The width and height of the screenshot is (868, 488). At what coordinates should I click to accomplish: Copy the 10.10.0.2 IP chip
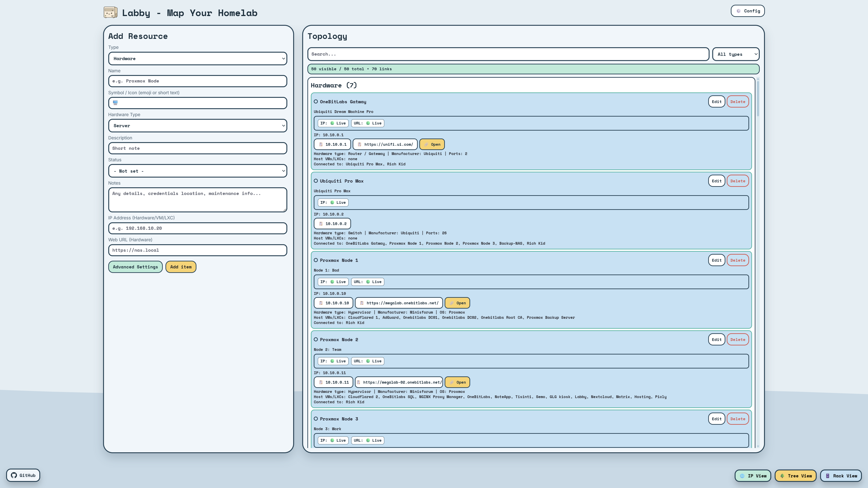332,224
